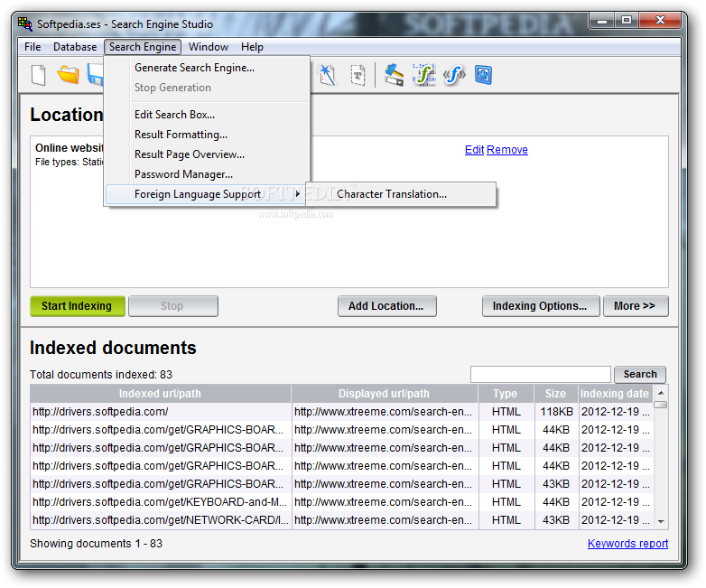Sort by Type column header

[506, 393]
